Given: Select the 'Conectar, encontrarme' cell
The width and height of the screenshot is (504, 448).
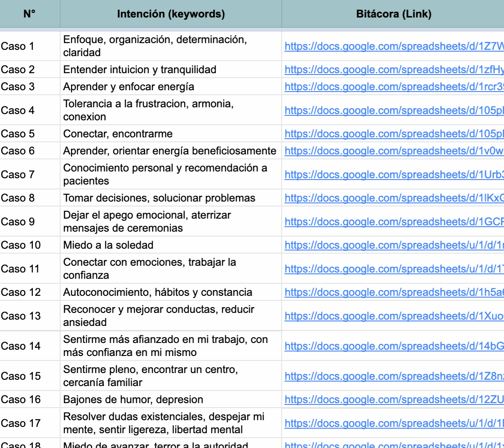Looking at the screenshot, I should point(171,134).
